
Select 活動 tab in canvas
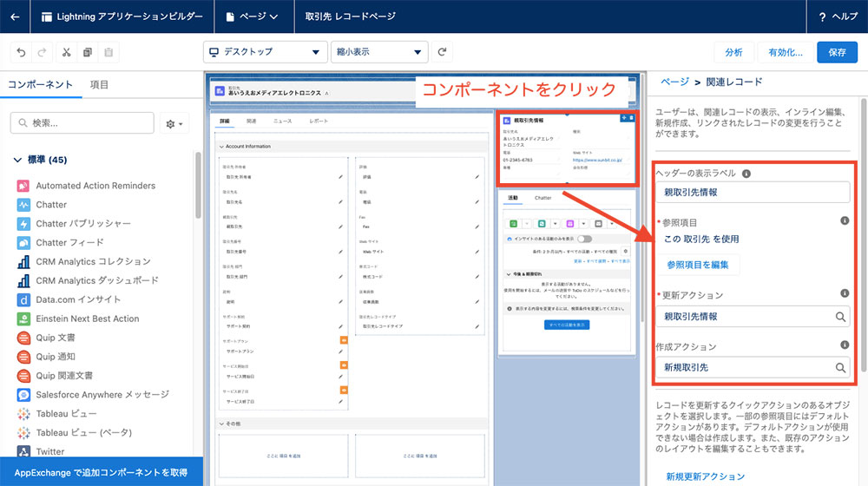[513, 198]
